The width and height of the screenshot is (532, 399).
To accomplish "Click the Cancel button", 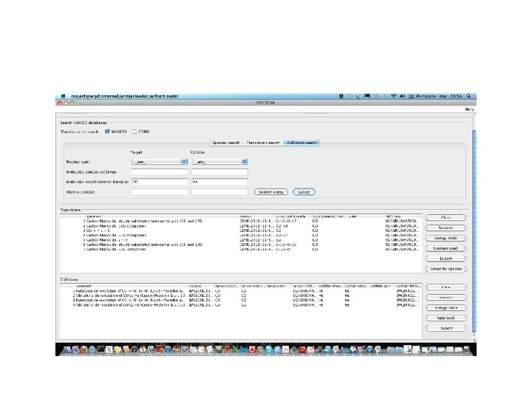I will point(304,192).
